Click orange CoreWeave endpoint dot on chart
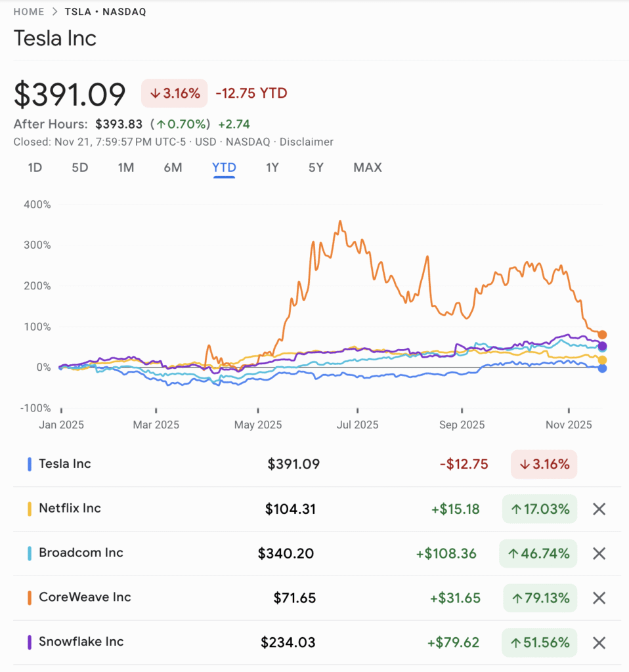 602,335
